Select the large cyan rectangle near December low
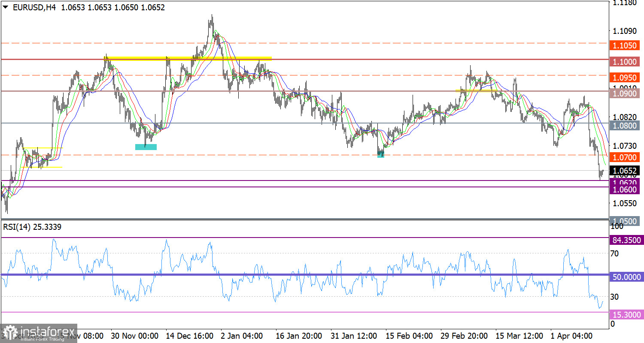The width and height of the screenshot is (644, 343). (146, 147)
